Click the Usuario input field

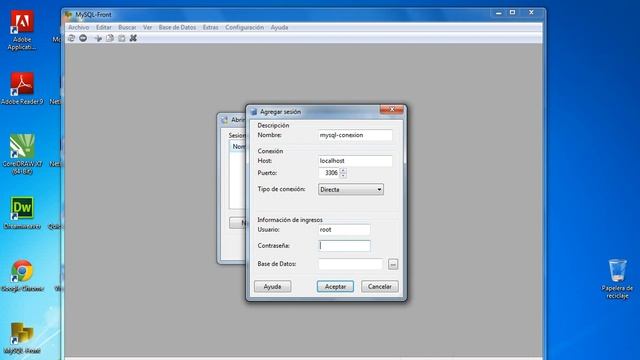click(344, 230)
